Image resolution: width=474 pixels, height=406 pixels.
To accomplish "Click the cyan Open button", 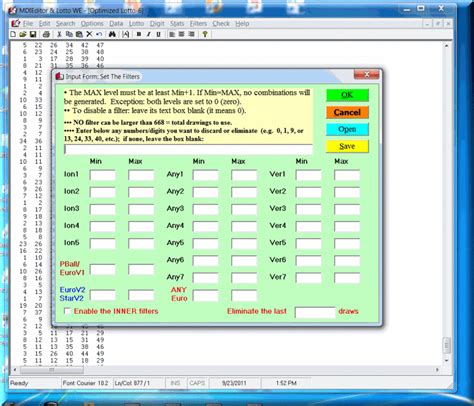I will pos(347,129).
